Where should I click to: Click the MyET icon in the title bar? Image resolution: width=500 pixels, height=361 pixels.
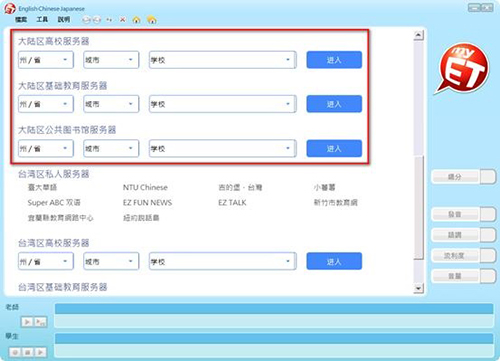click(x=10, y=9)
